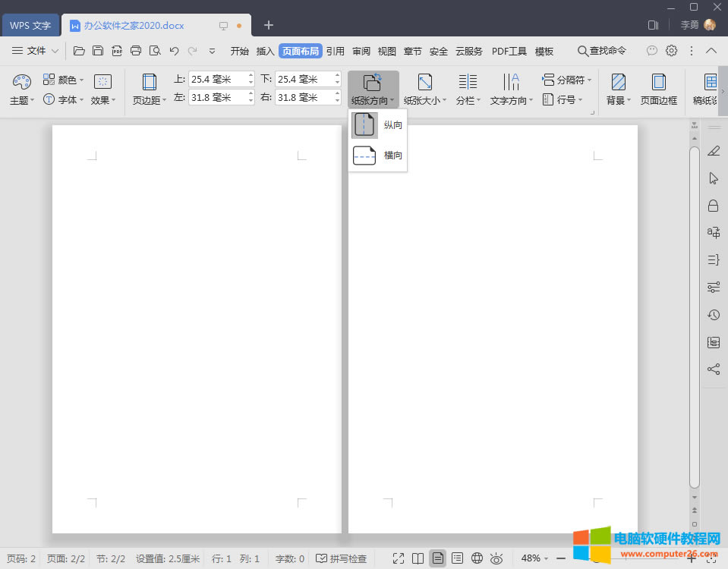Expand the 分栏 columns dropdown
728x569 pixels.
click(x=468, y=99)
